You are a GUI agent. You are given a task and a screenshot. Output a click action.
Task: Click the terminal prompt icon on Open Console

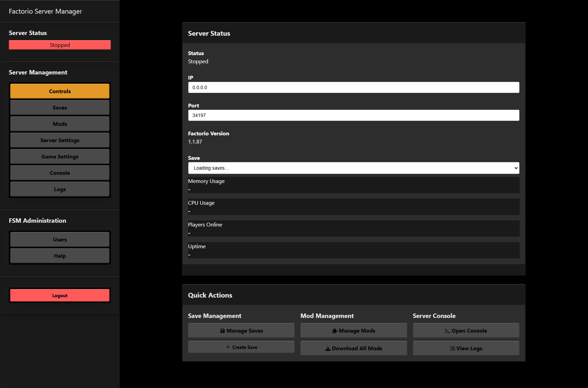[x=447, y=331]
